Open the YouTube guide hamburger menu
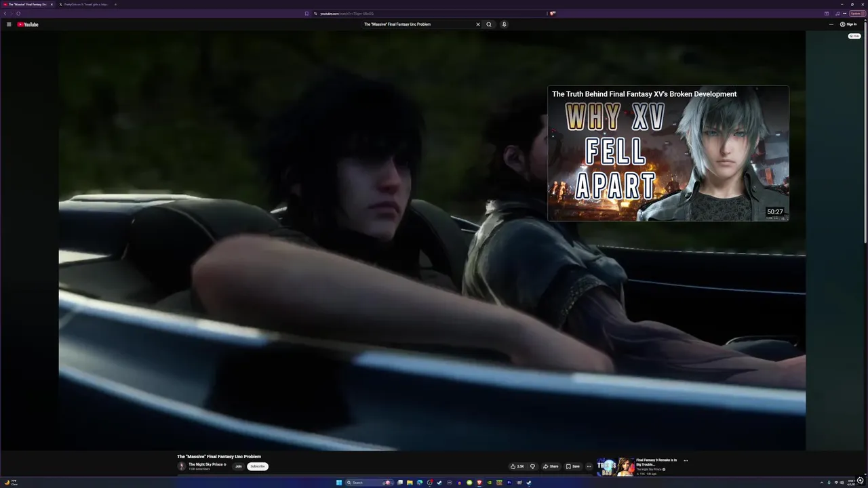 (x=9, y=24)
